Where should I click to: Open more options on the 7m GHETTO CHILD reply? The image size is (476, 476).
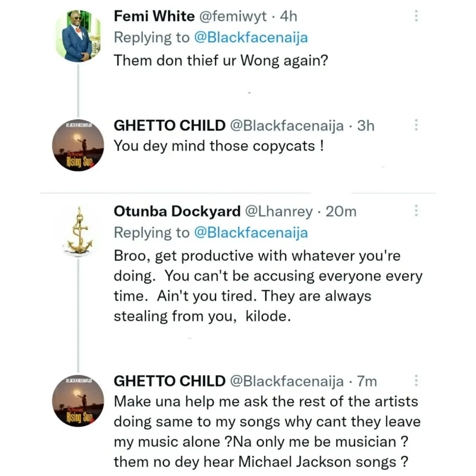tap(416, 380)
